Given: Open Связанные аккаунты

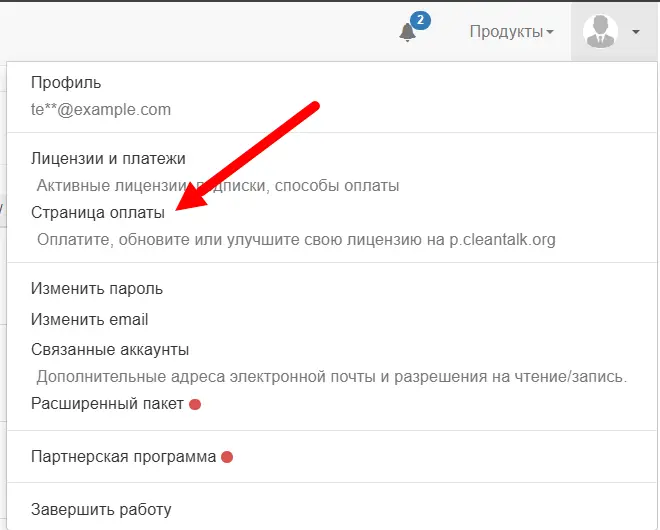Looking at the screenshot, I should click(110, 350).
